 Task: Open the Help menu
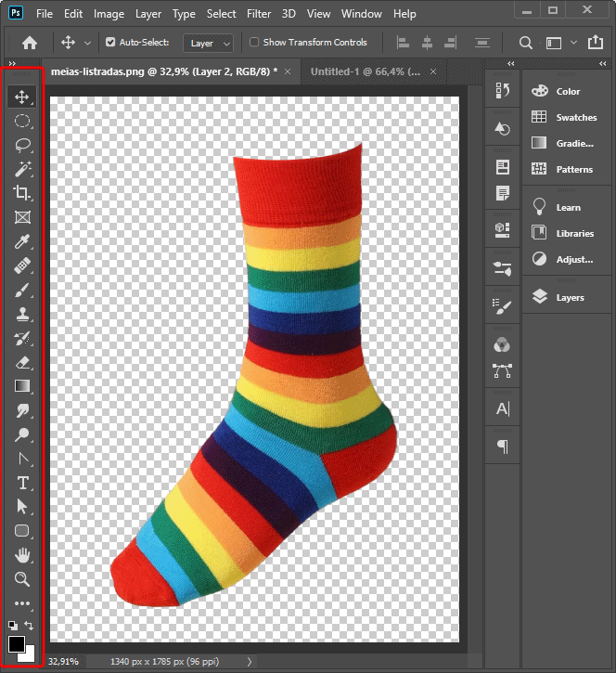pos(404,14)
